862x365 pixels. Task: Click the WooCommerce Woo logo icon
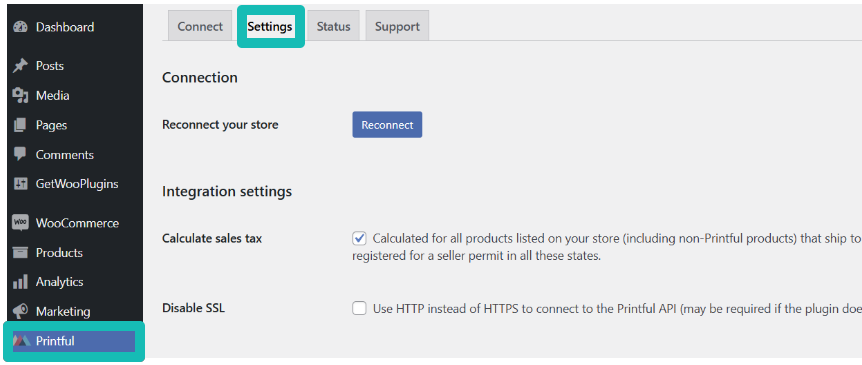pos(20,223)
